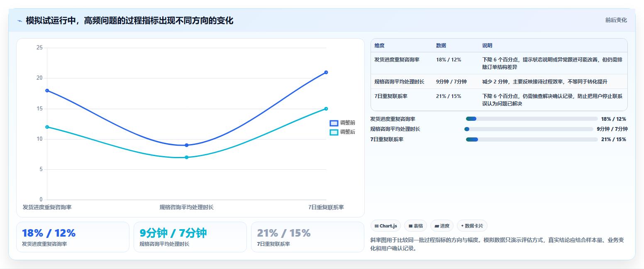Click the 维度 table column header
This screenshot has height=269, width=644.
pos(379,45)
